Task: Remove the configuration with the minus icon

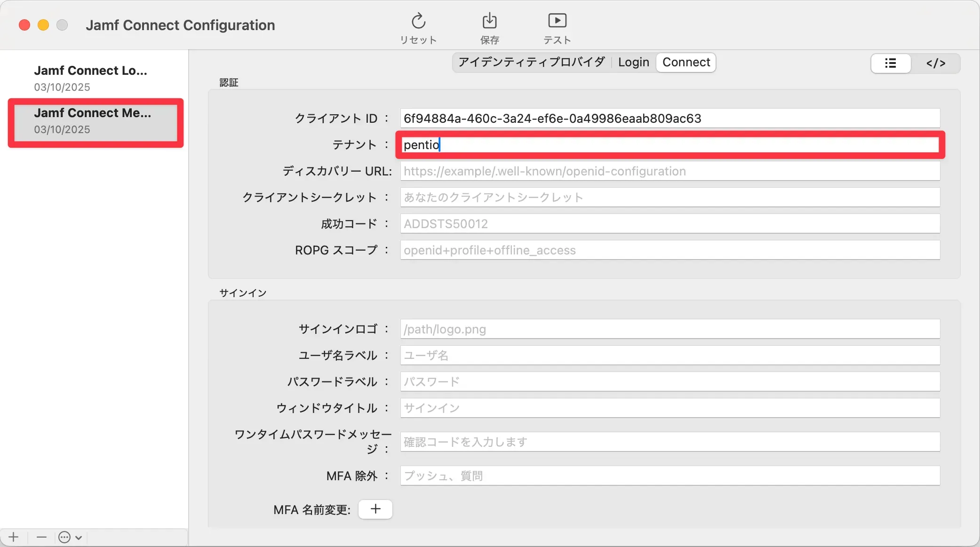Action: pyautogui.click(x=41, y=537)
